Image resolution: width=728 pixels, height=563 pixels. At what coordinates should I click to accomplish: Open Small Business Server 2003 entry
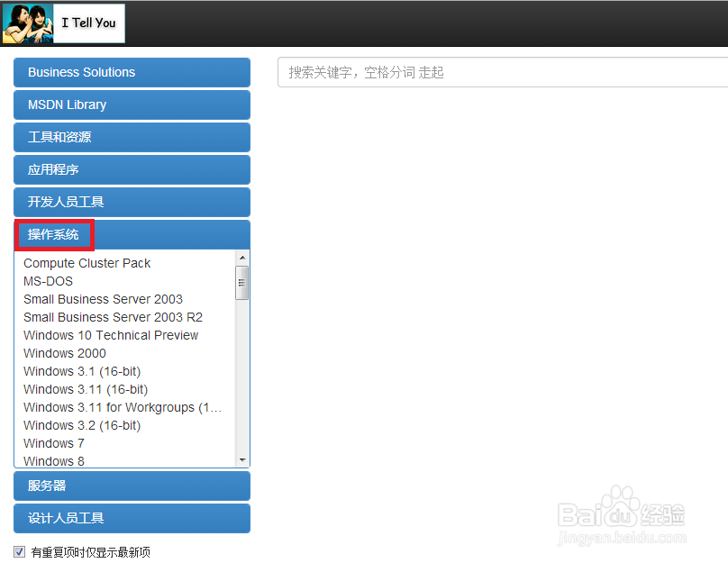(103, 299)
